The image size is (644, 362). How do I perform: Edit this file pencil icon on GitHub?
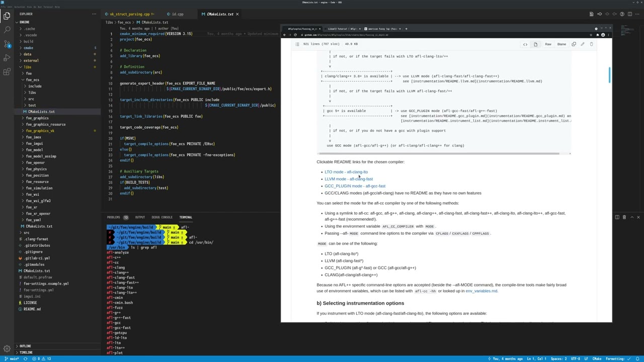(x=583, y=44)
